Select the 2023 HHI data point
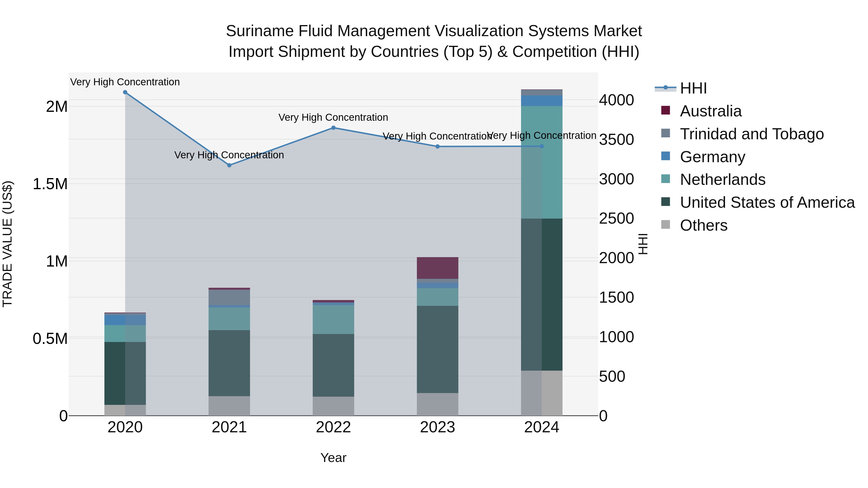 click(x=437, y=147)
